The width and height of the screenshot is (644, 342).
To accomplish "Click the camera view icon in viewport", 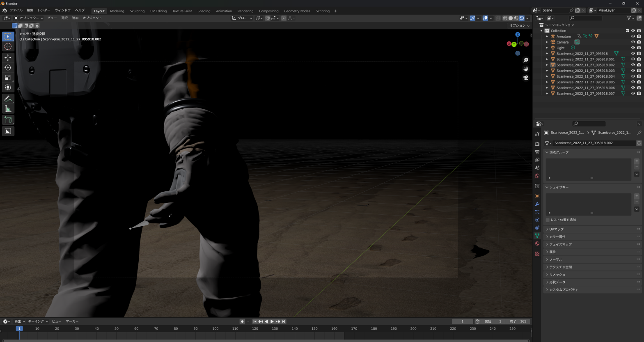I will [x=526, y=78].
